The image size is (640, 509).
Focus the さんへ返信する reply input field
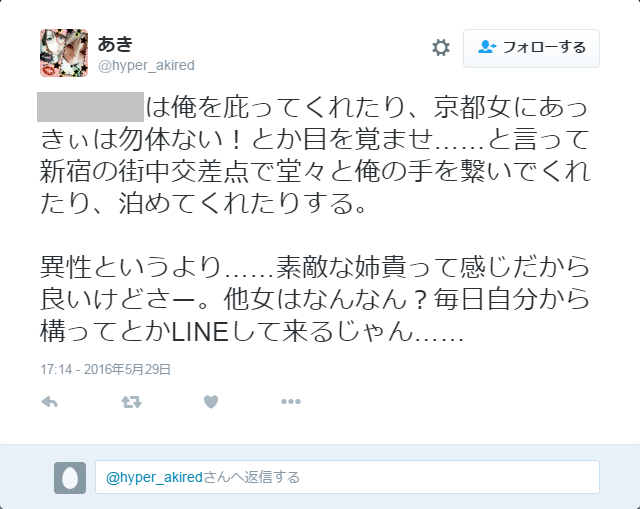coord(347,477)
